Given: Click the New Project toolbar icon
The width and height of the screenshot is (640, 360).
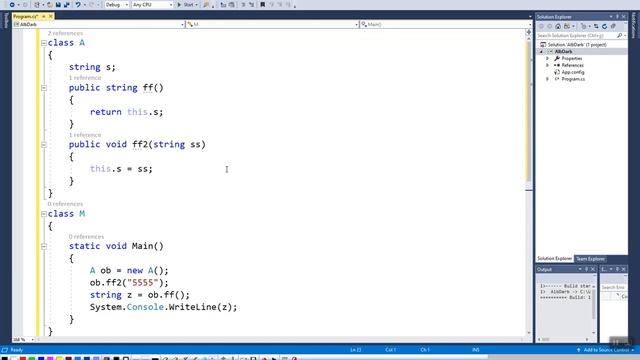Looking at the screenshot, I should [37, 4].
